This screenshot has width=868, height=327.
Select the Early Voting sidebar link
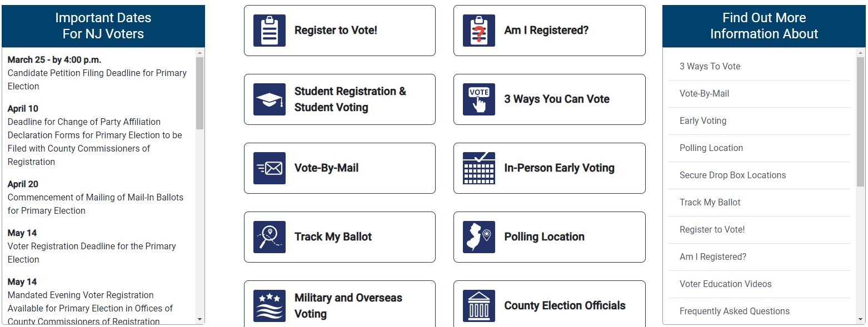coord(702,120)
